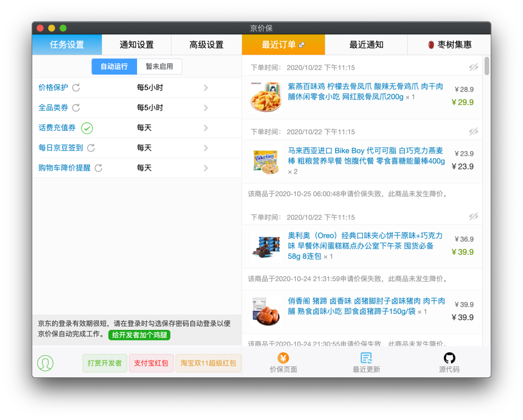Open the GitHub 源代码 icon

click(x=449, y=358)
